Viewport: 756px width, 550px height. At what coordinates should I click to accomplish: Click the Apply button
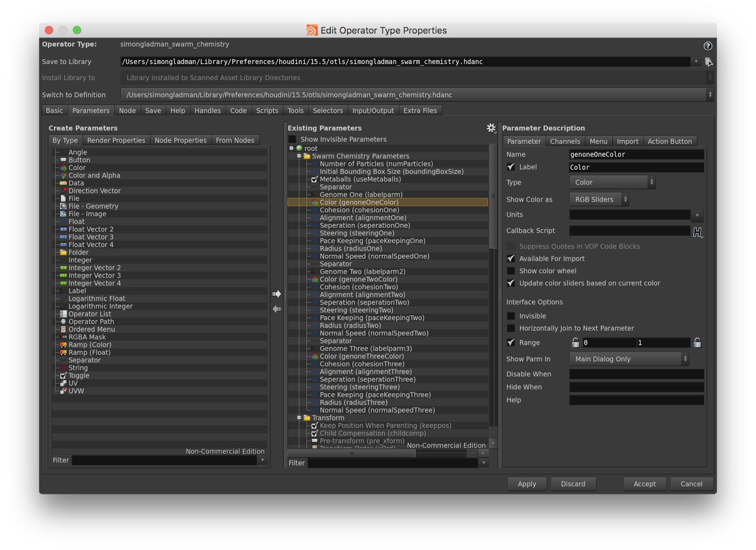tap(527, 484)
